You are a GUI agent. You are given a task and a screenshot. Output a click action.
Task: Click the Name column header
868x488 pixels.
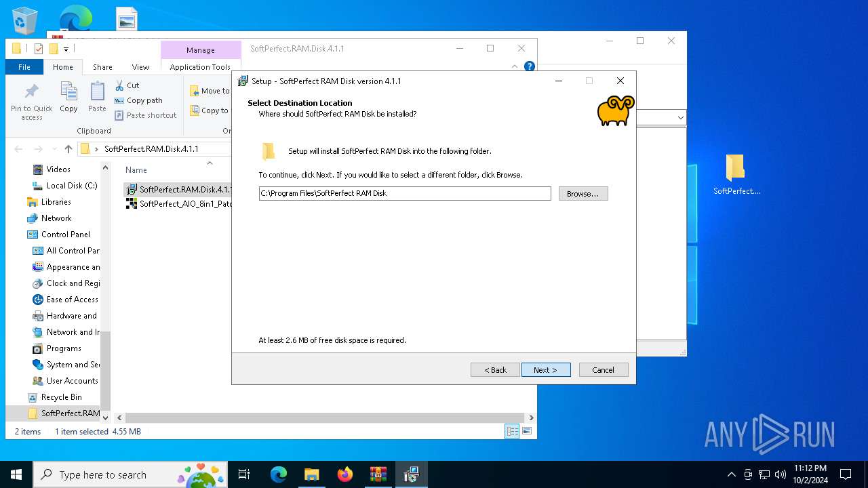point(136,170)
